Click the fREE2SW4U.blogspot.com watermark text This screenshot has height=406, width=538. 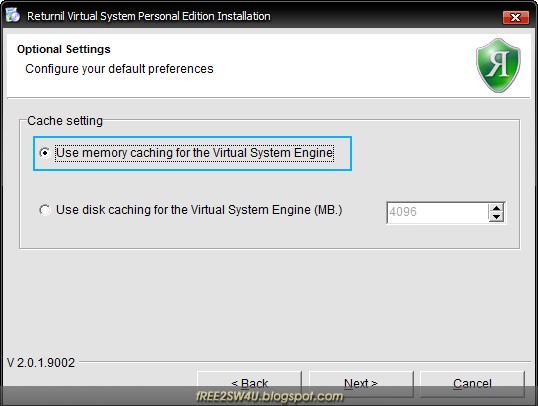coord(269,397)
